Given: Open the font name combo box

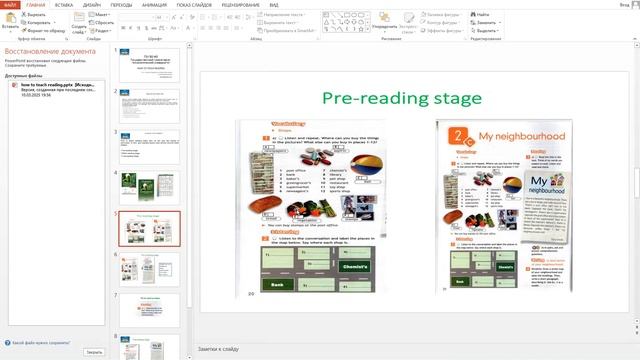Looking at the screenshot, I should (137, 18).
